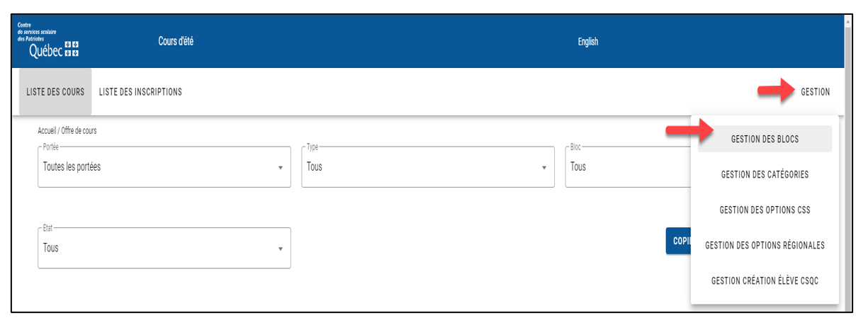Click the Cours d'été header link
This screenshot has height=325, width=868.
coord(176,41)
